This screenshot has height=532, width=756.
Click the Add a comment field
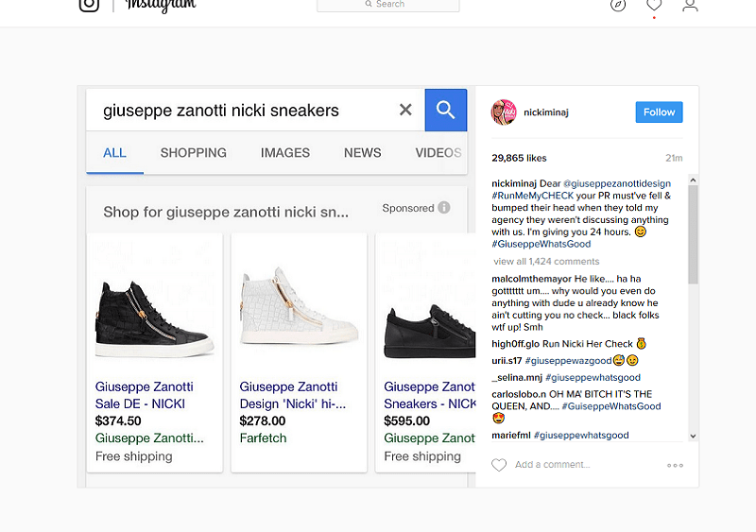click(553, 465)
